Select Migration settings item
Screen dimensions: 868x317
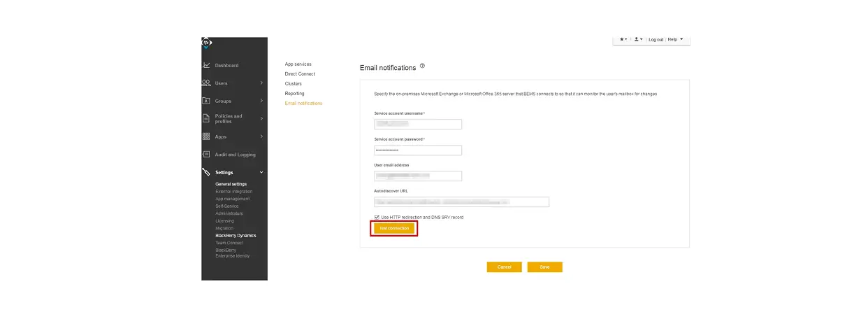pos(224,228)
